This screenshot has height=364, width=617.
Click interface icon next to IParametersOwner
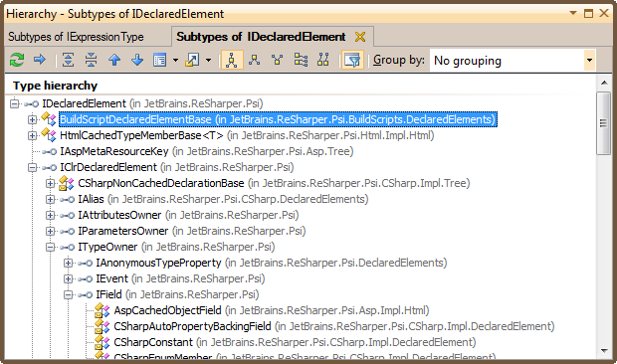(68, 232)
